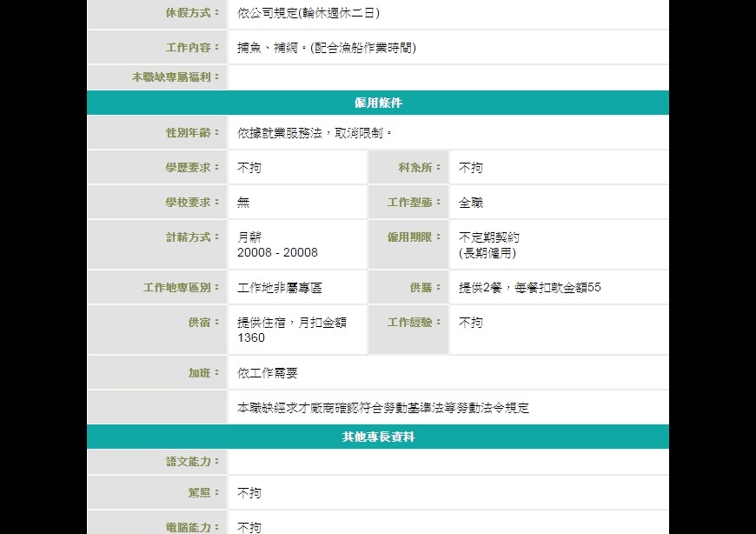This screenshot has width=756, height=534.
Task: Click the monthly salary 20008 - 20008 text
Action: pos(277,252)
